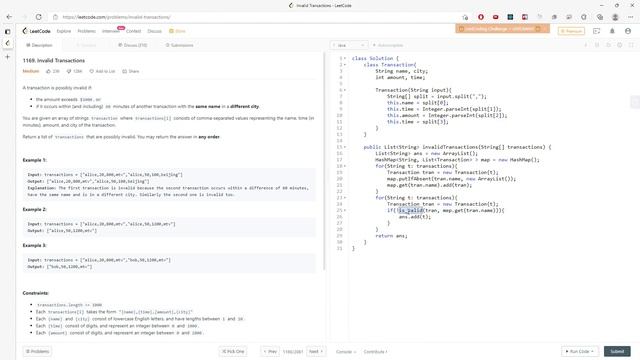
Task: Switch to the Description tab
Action: pos(39,45)
